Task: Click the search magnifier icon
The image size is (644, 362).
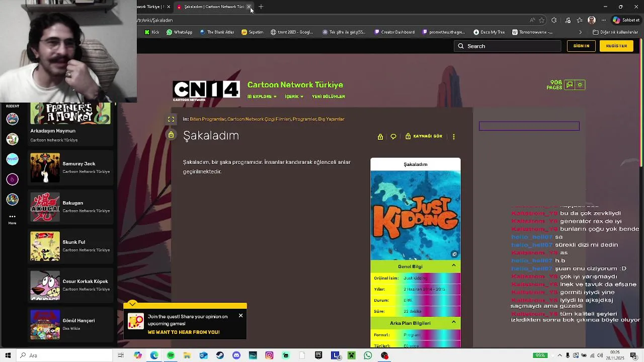Action: 460,46
